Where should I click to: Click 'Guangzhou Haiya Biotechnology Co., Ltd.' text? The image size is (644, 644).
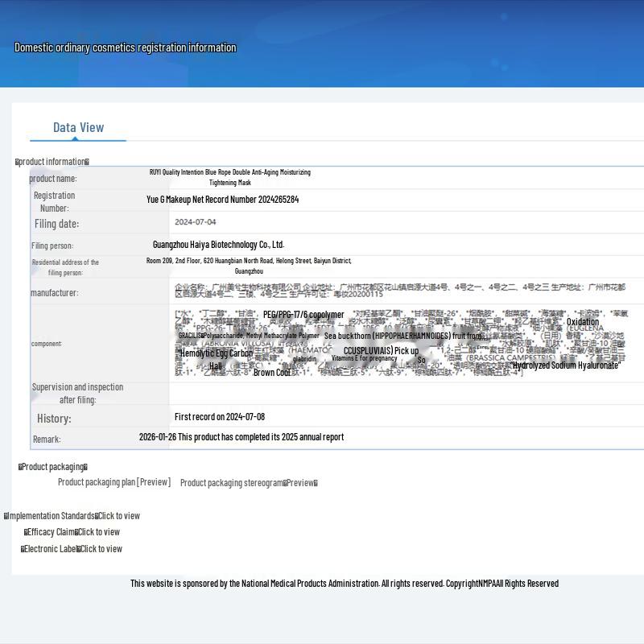point(218,245)
